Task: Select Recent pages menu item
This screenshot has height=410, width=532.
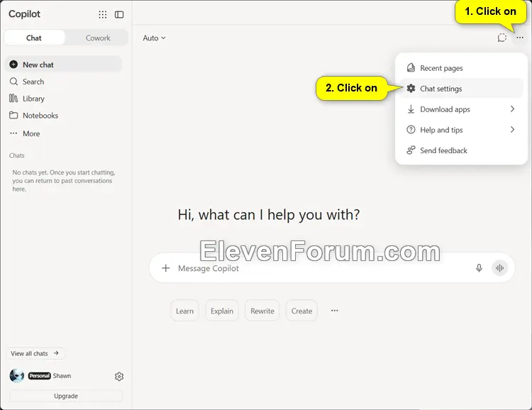Action: 462,68
